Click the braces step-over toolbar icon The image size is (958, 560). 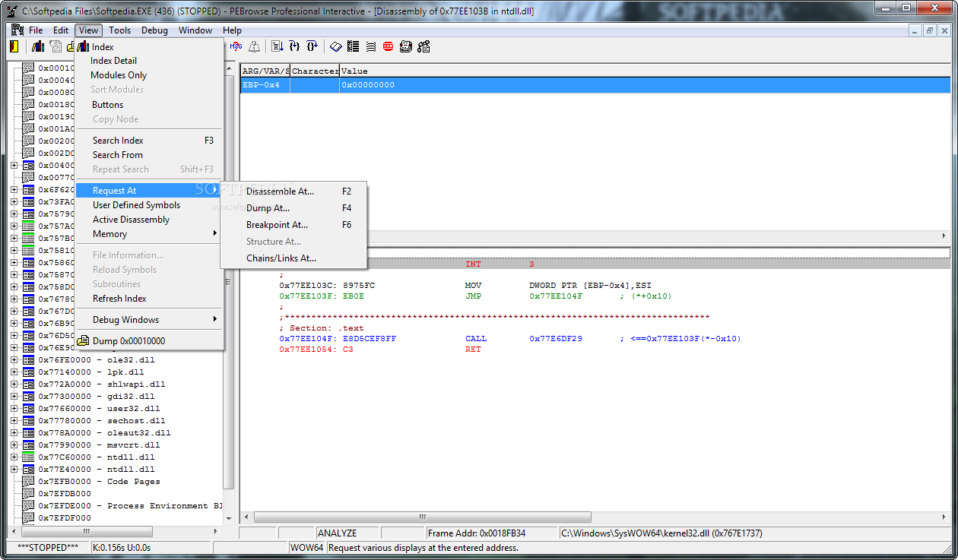click(x=312, y=46)
